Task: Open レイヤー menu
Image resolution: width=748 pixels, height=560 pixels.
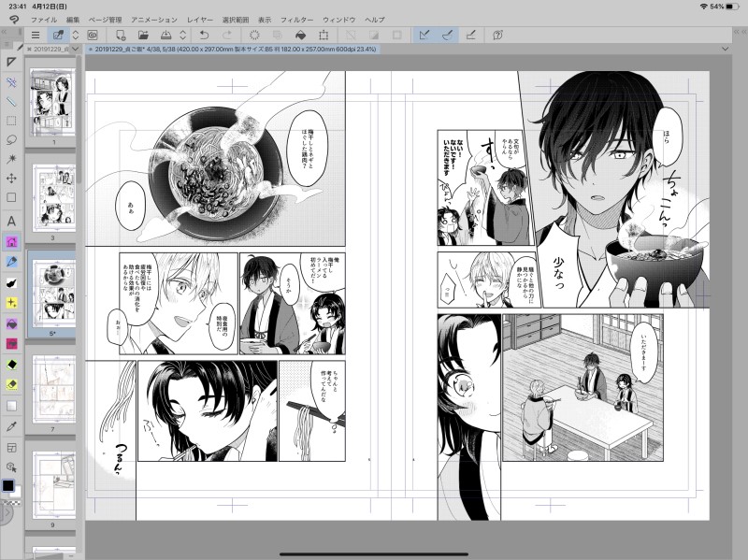Action: tap(200, 20)
